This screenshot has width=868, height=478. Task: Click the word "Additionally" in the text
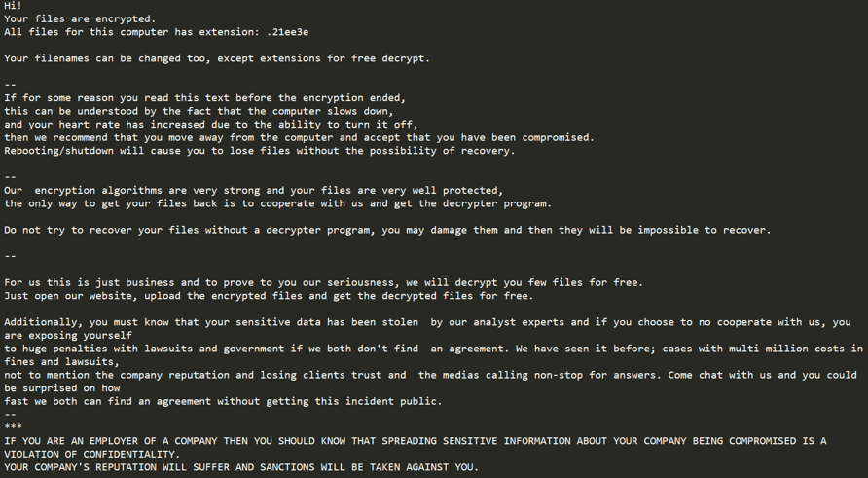click(x=46, y=322)
